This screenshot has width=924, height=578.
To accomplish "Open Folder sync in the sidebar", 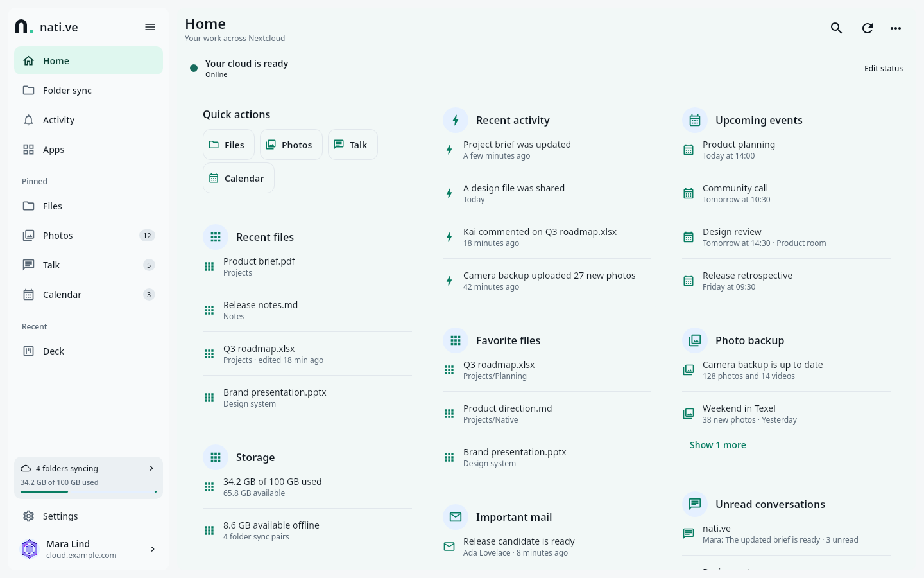I will (89, 91).
